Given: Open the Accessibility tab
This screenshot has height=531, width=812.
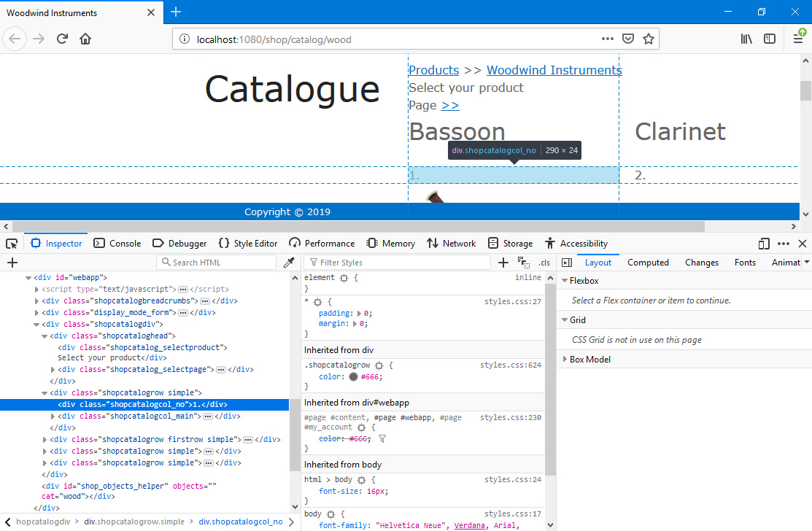Looking at the screenshot, I should point(576,244).
